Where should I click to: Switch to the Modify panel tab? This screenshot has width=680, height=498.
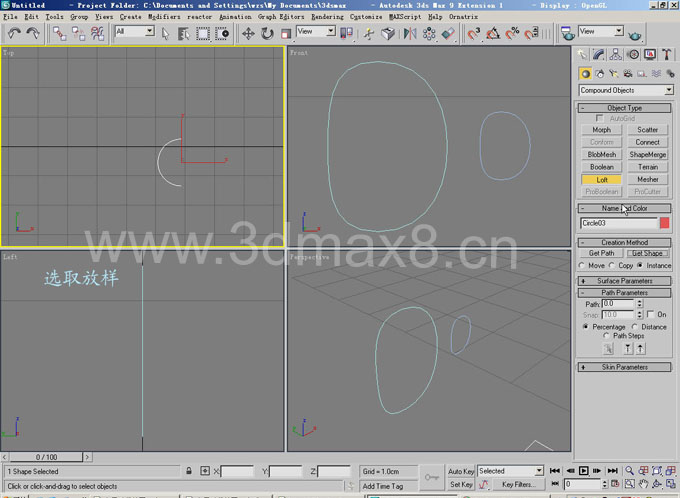point(598,55)
